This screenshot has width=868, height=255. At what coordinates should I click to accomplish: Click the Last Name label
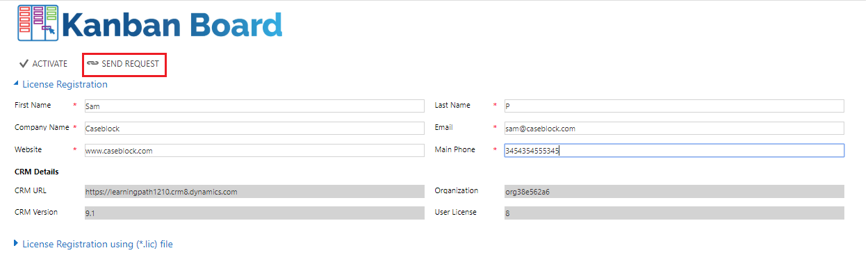(452, 106)
